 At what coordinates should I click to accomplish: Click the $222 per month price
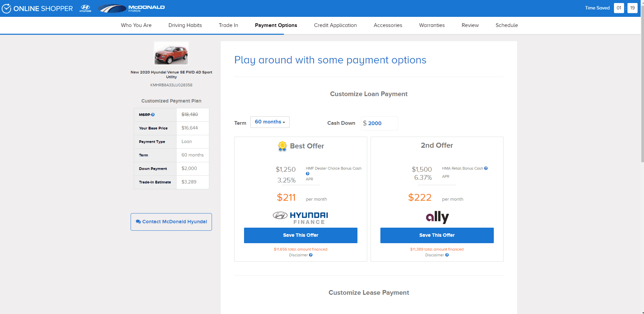point(420,198)
